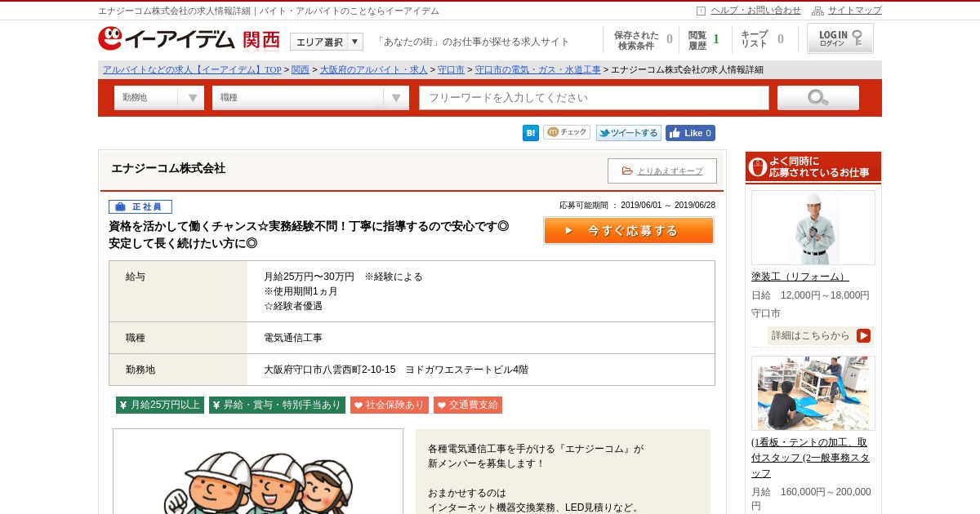Select the 社会保険あり tag
This screenshot has height=514, width=980.
pos(390,405)
